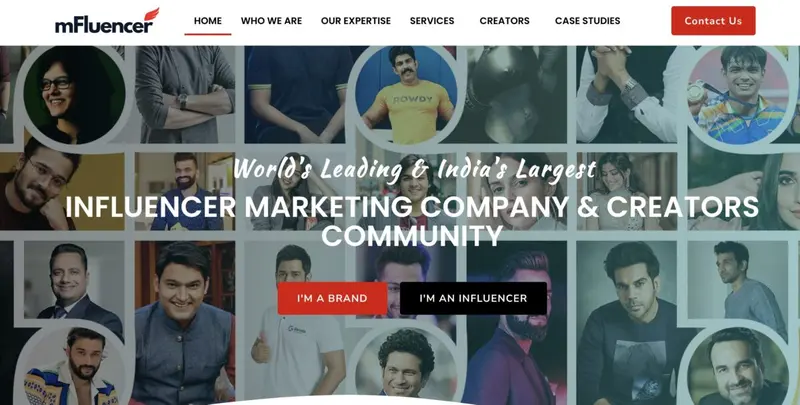Click the red Contact Us button
This screenshot has height=405, width=800.
pyautogui.click(x=713, y=21)
